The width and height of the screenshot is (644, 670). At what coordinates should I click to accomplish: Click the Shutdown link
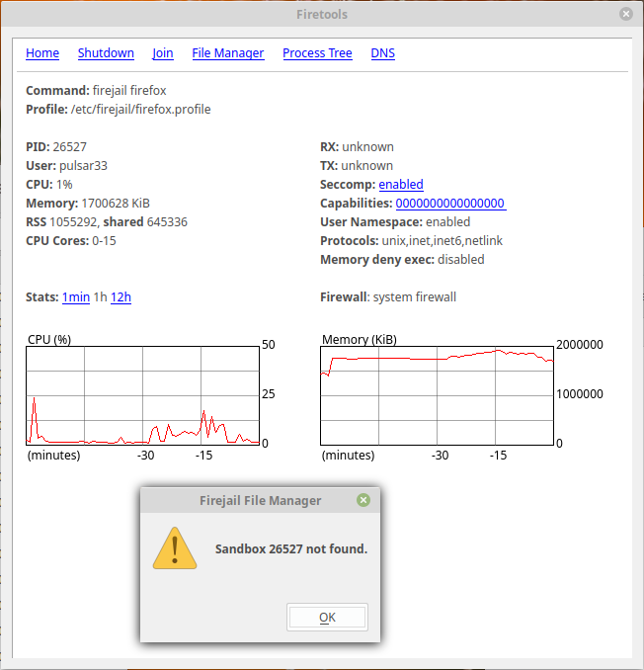pos(106,53)
